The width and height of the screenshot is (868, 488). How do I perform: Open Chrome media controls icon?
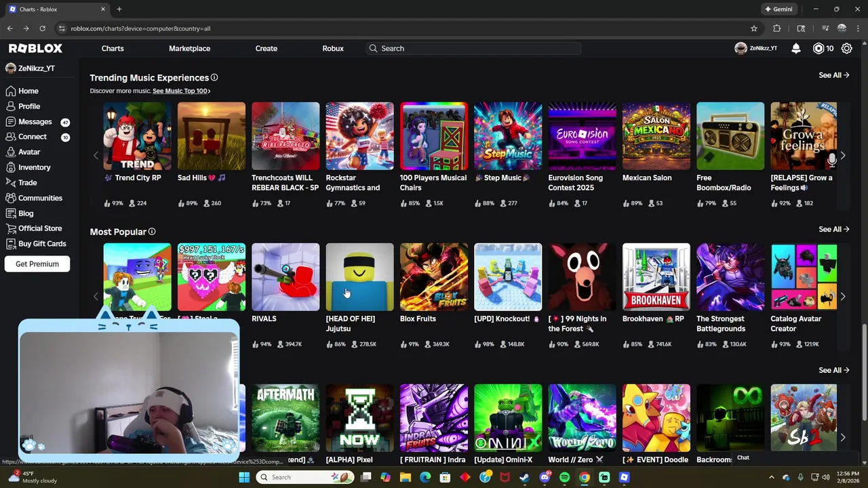point(825,28)
